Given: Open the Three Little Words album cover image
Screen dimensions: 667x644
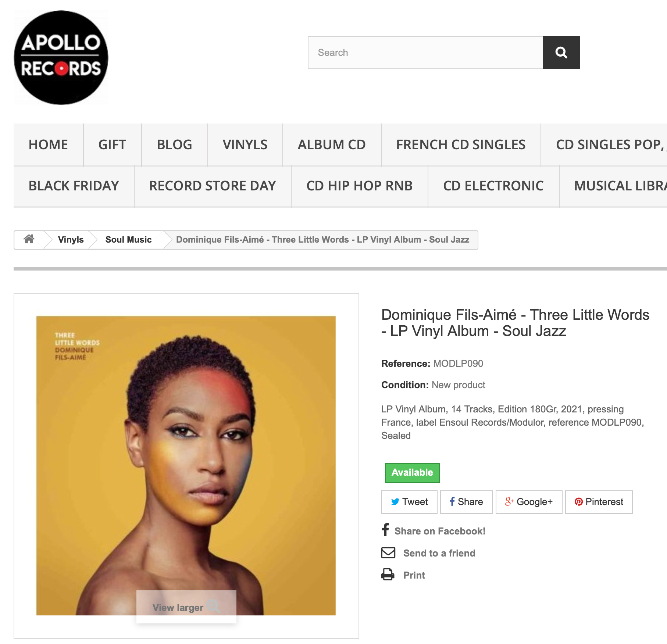Looking at the screenshot, I should pyautogui.click(x=186, y=465).
